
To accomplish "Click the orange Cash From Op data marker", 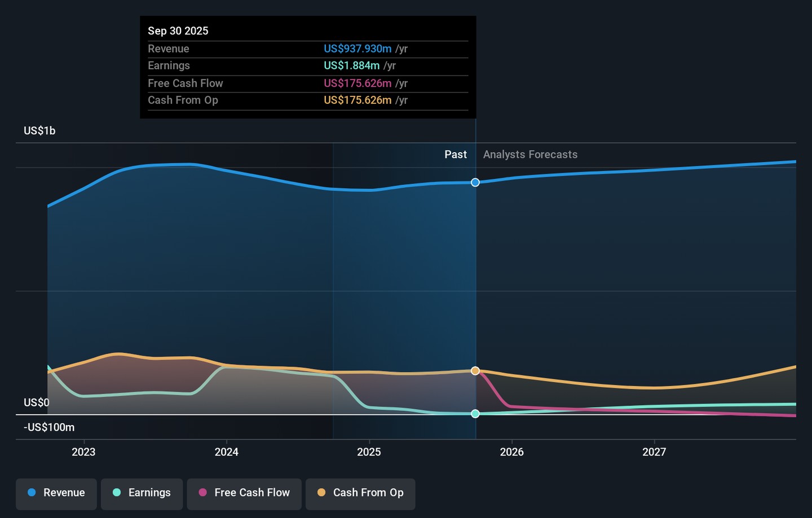I will (475, 371).
